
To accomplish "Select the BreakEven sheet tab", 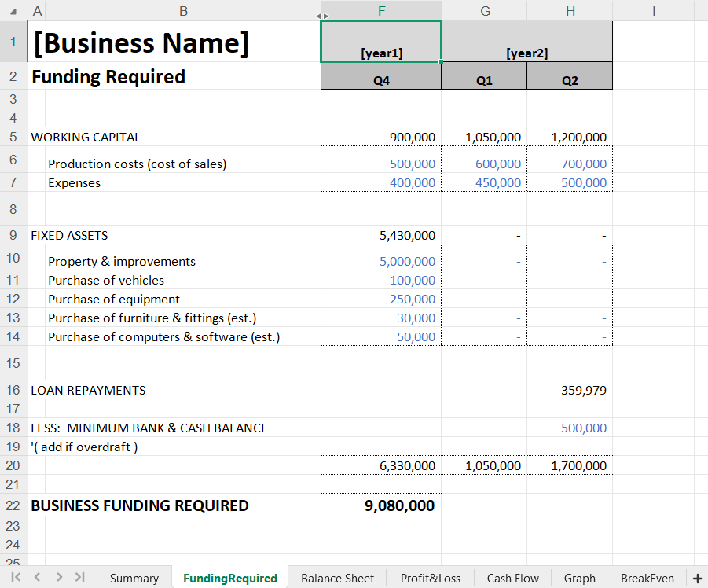I will pyautogui.click(x=647, y=578).
